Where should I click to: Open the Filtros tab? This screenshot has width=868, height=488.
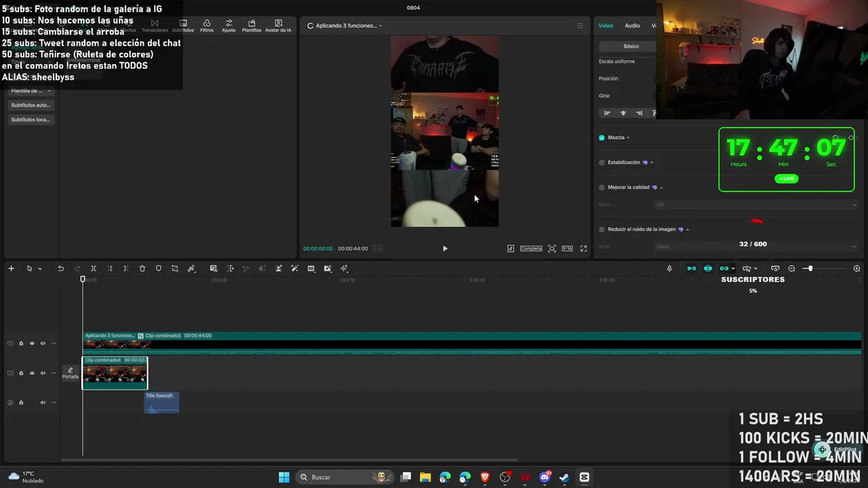tap(207, 26)
